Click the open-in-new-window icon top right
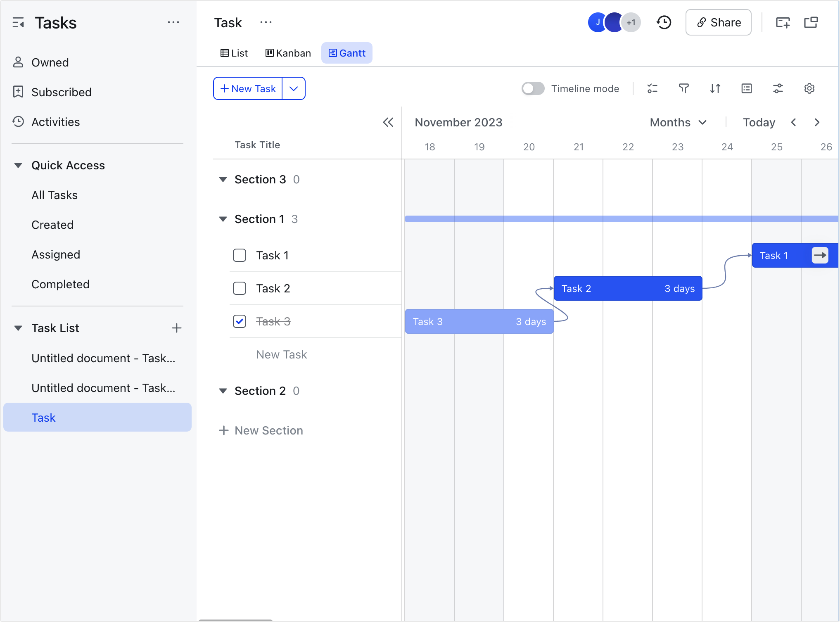Screen dimensions: 840x622 tap(811, 22)
